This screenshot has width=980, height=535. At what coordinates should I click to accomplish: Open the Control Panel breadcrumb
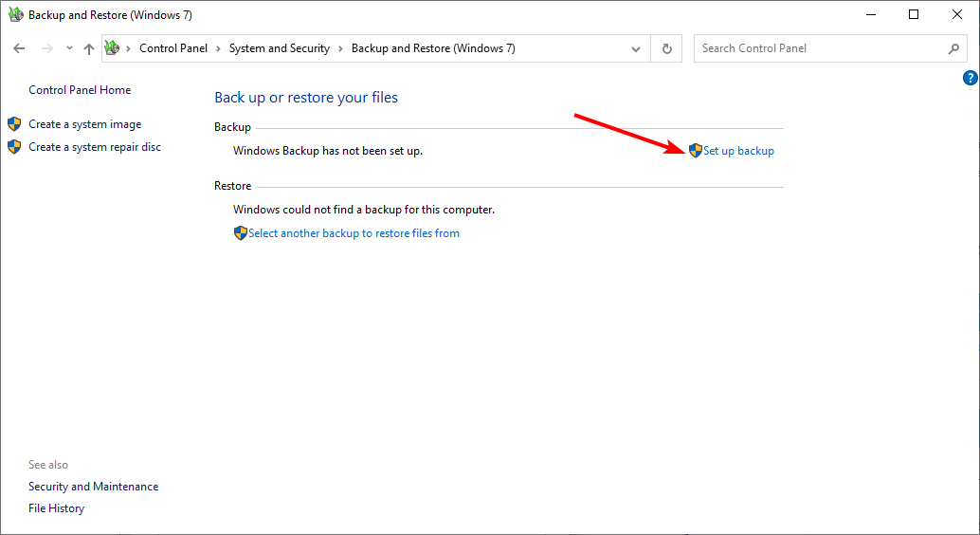173,48
